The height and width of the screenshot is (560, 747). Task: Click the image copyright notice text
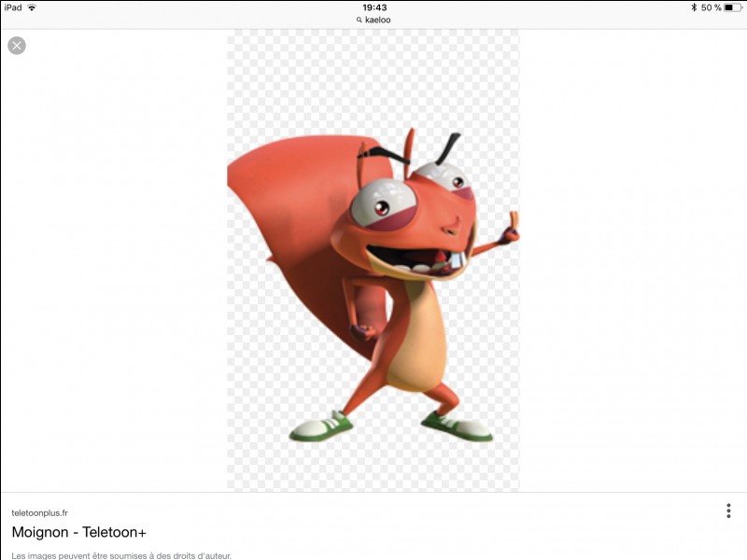point(121,555)
